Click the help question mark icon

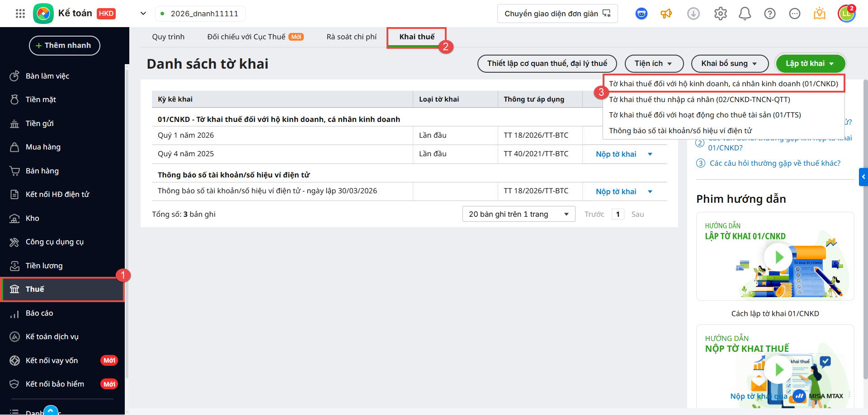coord(769,14)
